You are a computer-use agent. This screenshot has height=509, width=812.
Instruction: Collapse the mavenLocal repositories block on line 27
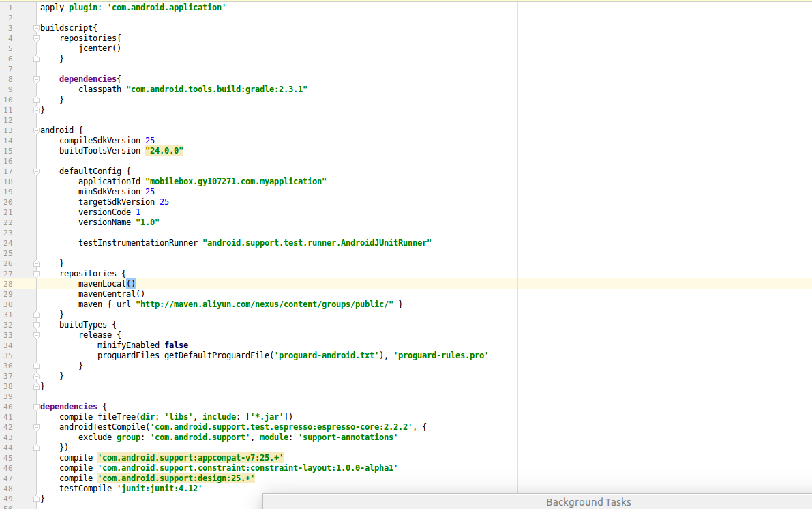(36, 274)
